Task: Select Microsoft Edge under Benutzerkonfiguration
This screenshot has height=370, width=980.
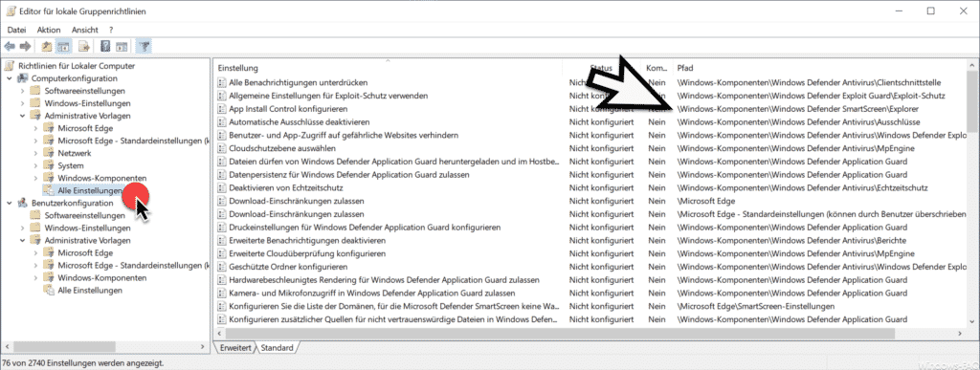Action: [x=85, y=252]
